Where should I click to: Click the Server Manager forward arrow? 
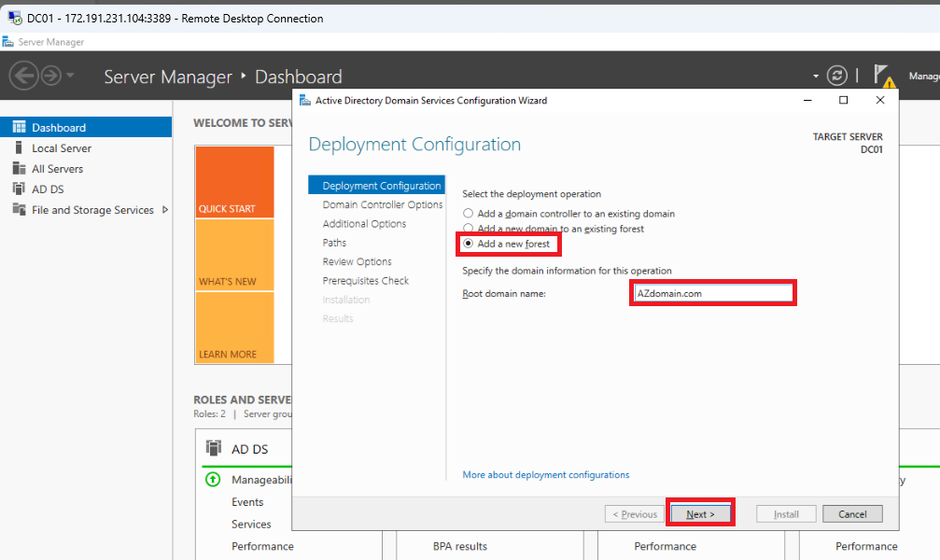51,77
